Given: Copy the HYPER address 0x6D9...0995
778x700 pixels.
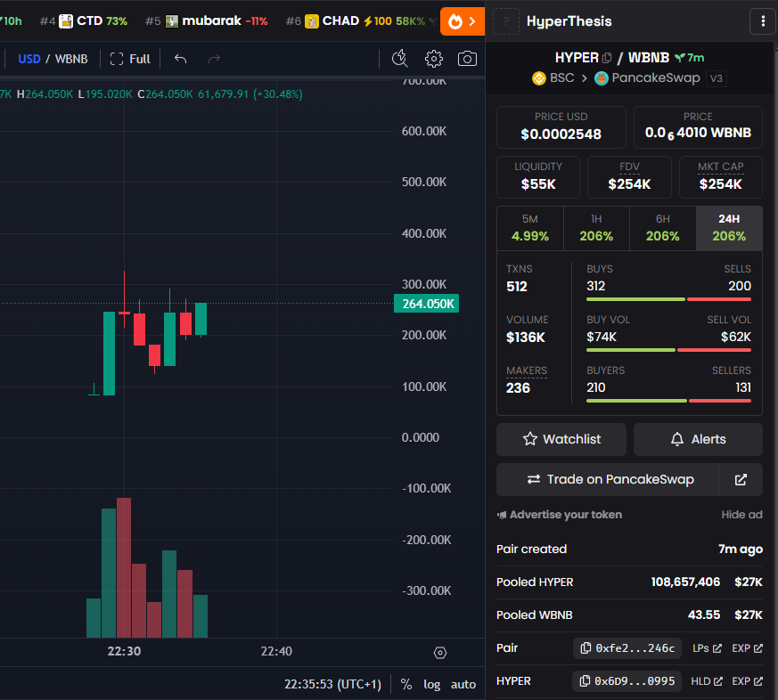Looking at the screenshot, I should [628, 681].
